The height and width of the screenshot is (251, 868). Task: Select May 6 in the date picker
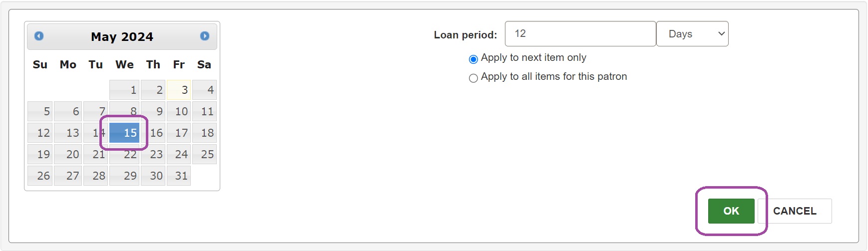(68, 111)
